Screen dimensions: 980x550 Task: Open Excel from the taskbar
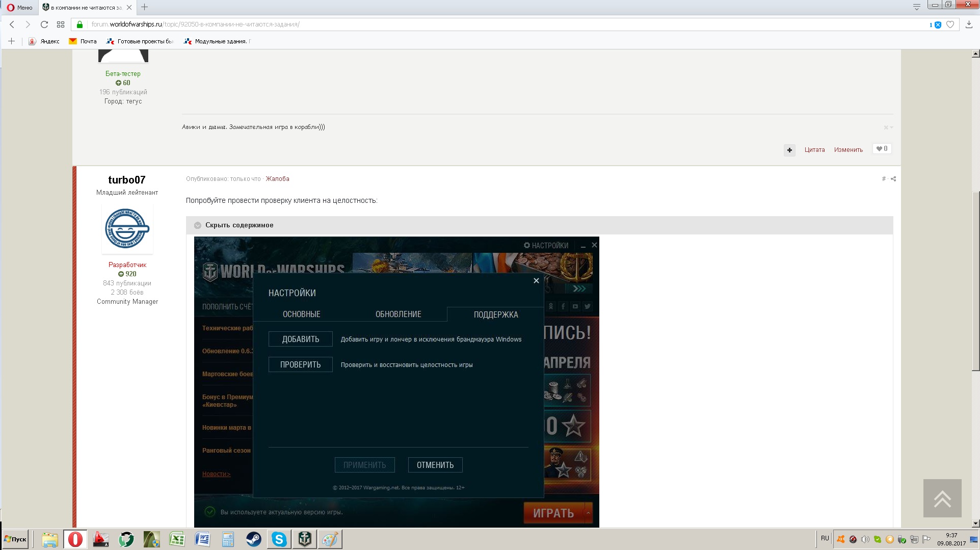[x=177, y=539]
